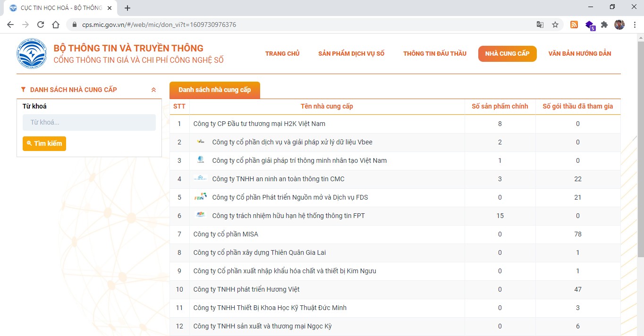Click filter icon beside DANH SÁCH NHÀ CUNG CẤP

(x=23, y=89)
